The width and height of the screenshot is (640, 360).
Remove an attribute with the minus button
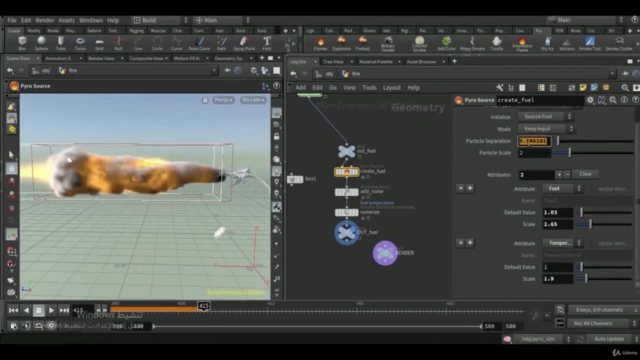567,175
